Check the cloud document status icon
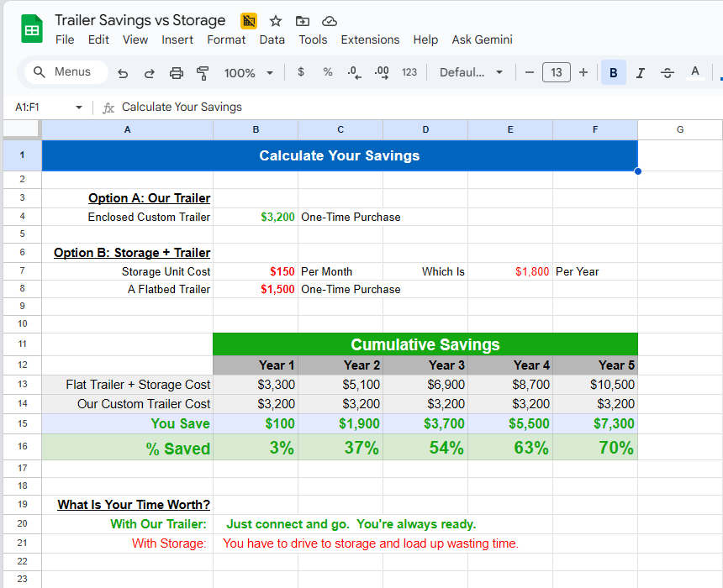This screenshot has height=588, width=723. click(x=330, y=21)
